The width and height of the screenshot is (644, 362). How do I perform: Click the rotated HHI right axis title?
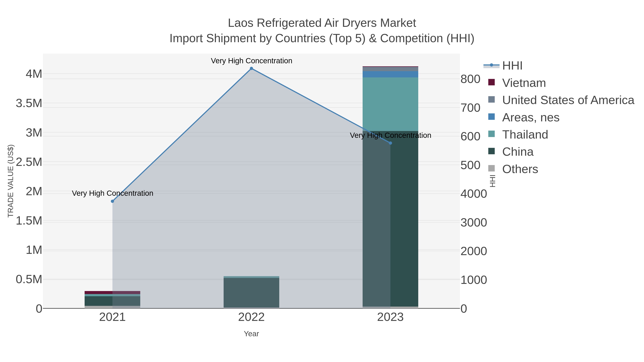tap(492, 181)
